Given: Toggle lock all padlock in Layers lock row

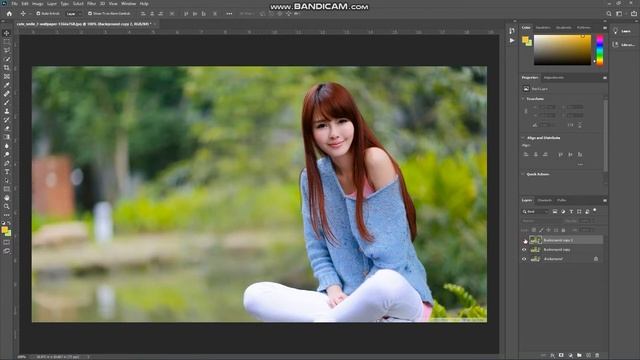Looking at the screenshot, I should (x=563, y=230).
